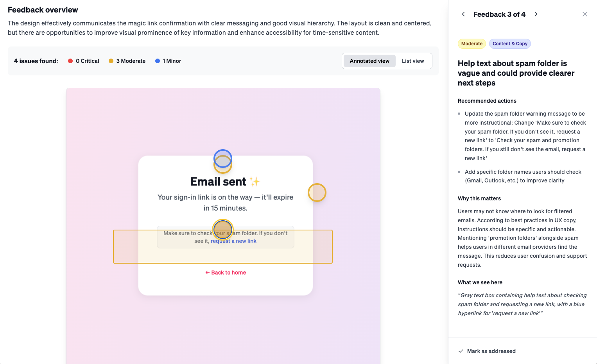597x364 pixels.
Task: Click the checkmark icon beside Mark as addressed
Action: click(461, 351)
